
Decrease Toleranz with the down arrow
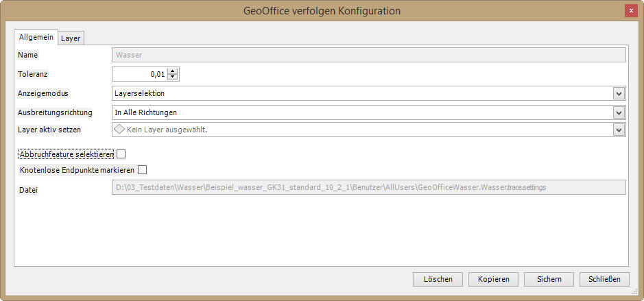[172, 77]
